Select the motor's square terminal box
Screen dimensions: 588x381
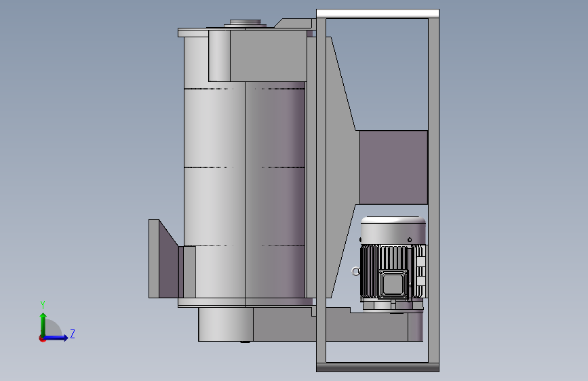click(393, 283)
